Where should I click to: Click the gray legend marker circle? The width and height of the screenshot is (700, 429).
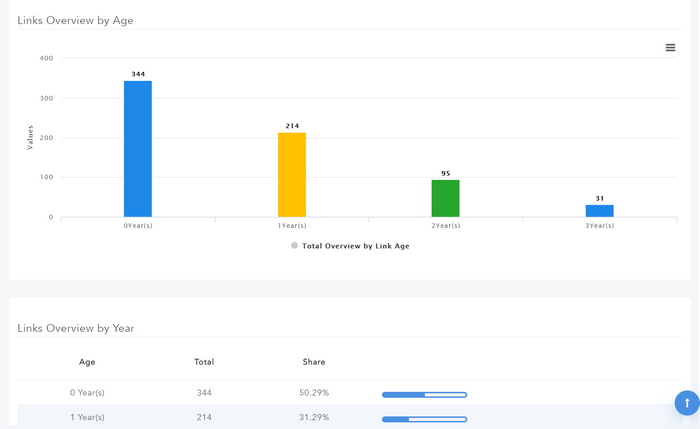pyautogui.click(x=294, y=246)
